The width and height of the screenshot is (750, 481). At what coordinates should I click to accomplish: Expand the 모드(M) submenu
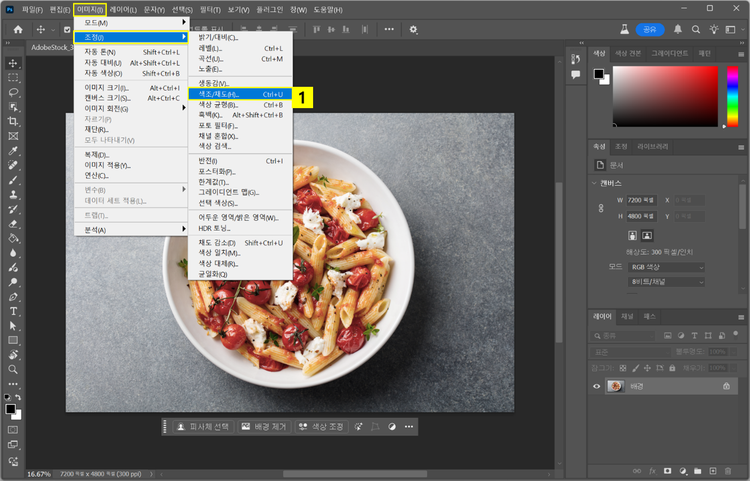[132, 22]
